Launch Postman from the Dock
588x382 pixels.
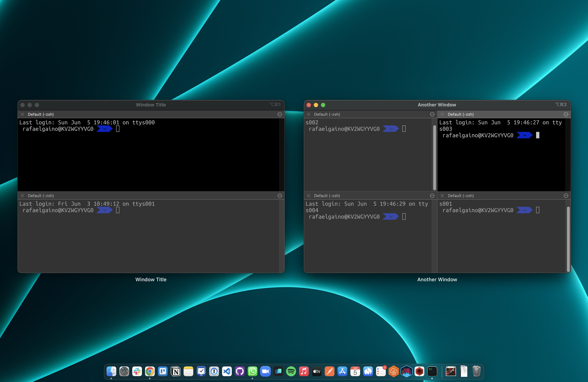(x=330, y=371)
